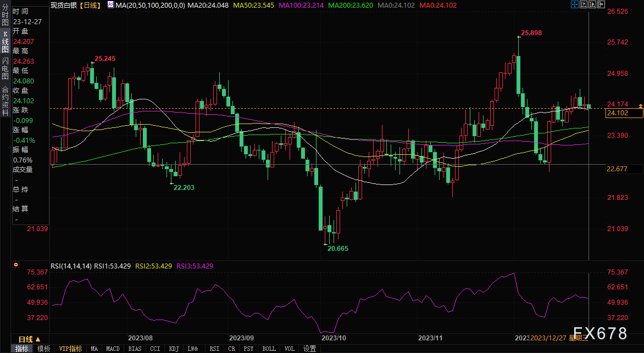Open the 【日线】 timeframe label in title
Viewport: 644px width, 353px height.
tap(90, 4)
